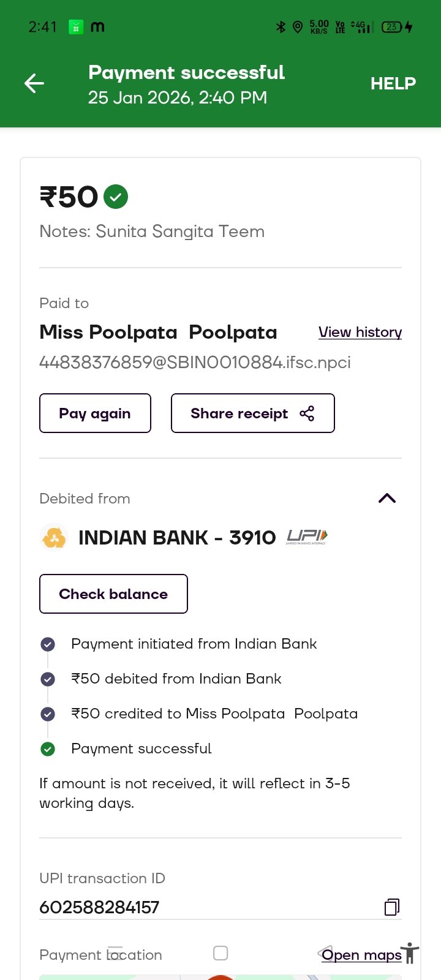
Task: Follow the Open maps link
Action: (361, 955)
